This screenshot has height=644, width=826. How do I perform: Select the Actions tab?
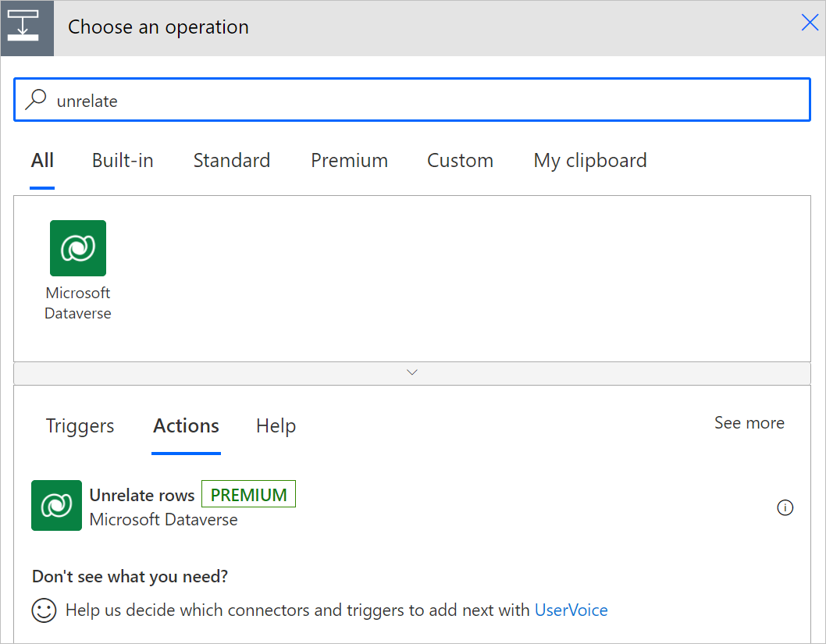186,426
